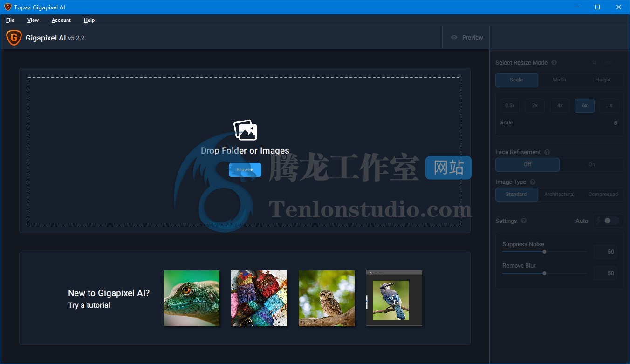Choose the custom ...x scale option

609,106
